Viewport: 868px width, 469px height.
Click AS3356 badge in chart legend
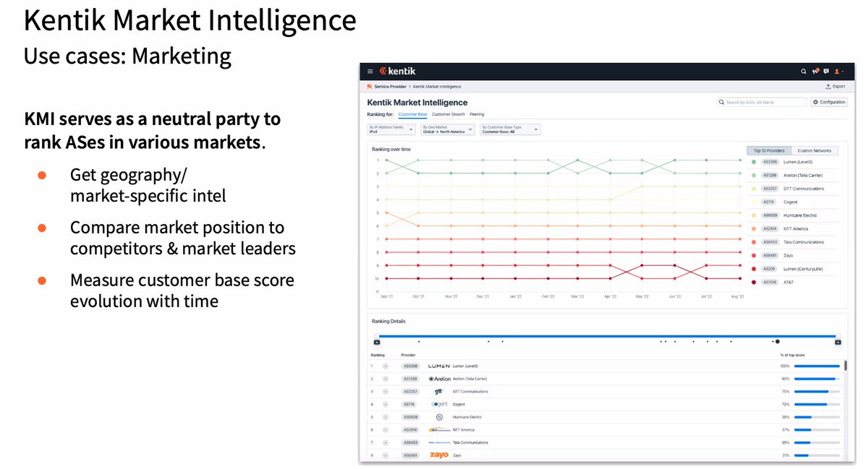(x=770, y=162)
